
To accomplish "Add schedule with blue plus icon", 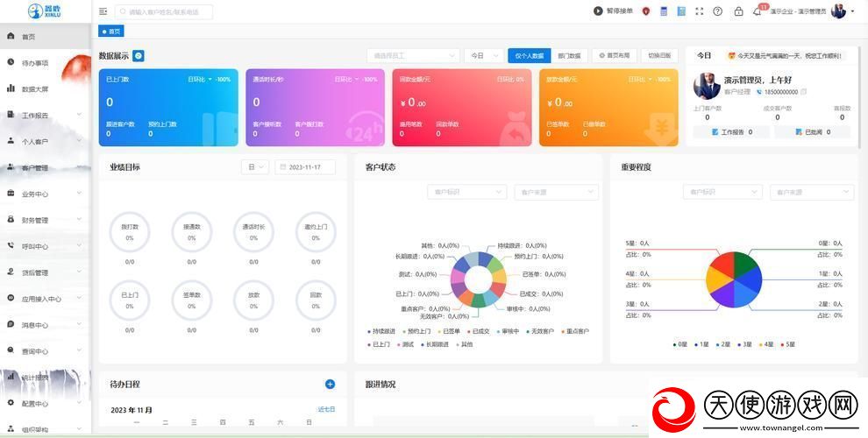I will click(330, 384).
